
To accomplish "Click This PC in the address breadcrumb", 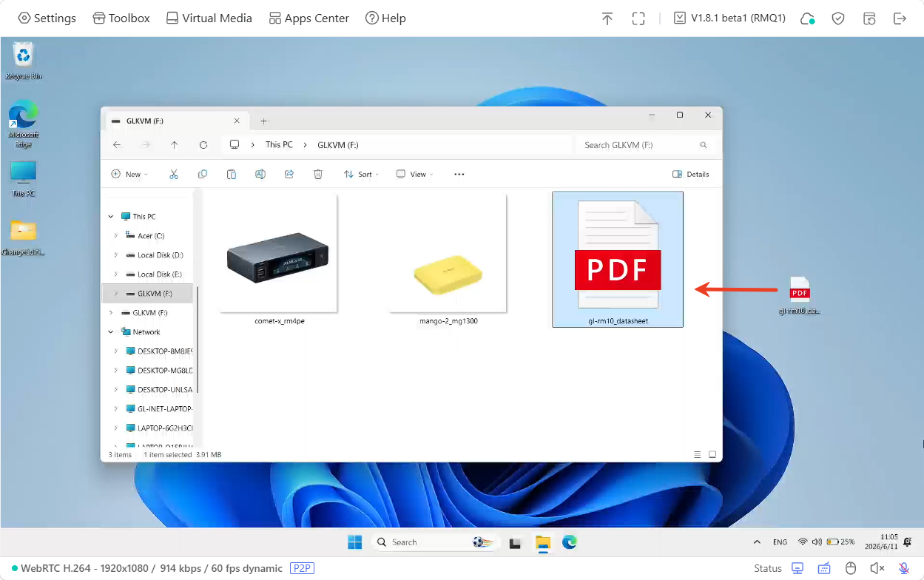I will (x=279, y=145).
